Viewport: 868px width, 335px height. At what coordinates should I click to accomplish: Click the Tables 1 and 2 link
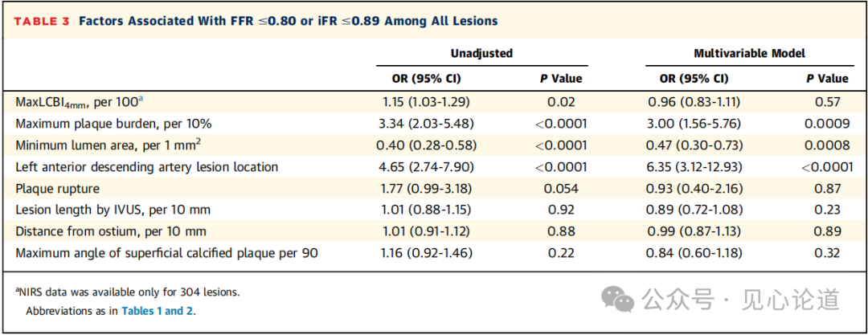pyautogui.click(x=158, y=311)
